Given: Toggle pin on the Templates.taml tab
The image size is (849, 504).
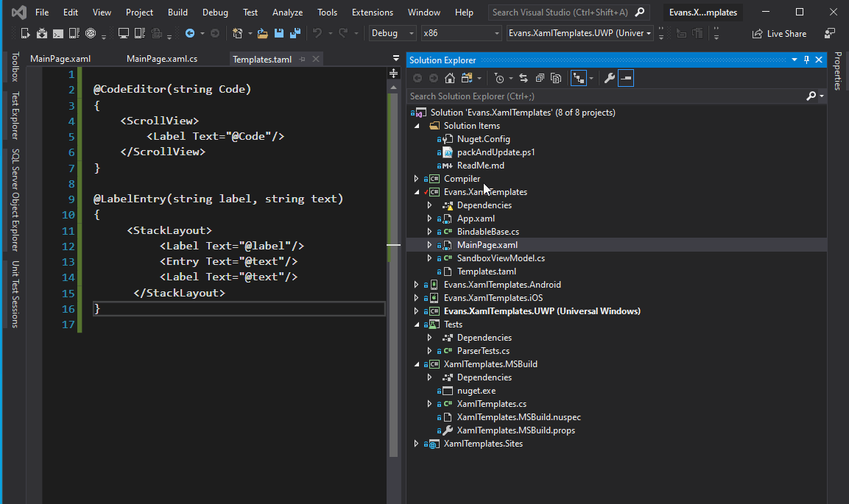Looking at the screenshot, I should (x=302, y=59).
